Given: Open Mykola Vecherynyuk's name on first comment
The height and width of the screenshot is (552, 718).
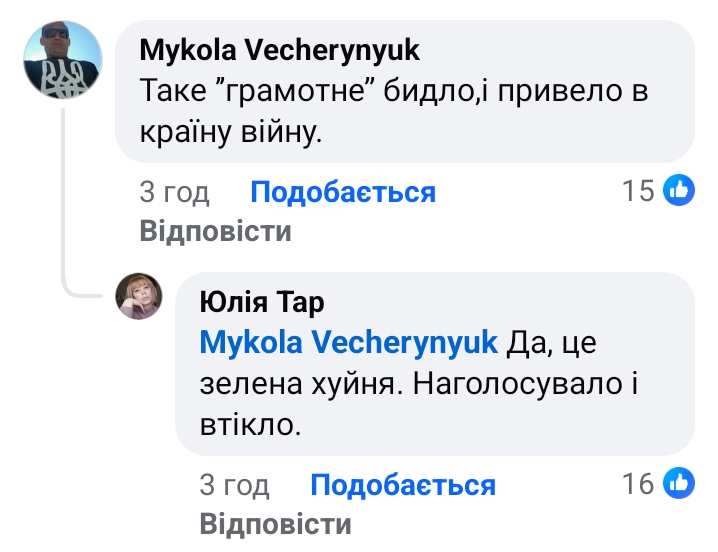Looking at the screenshot, I should pos(279,50).
